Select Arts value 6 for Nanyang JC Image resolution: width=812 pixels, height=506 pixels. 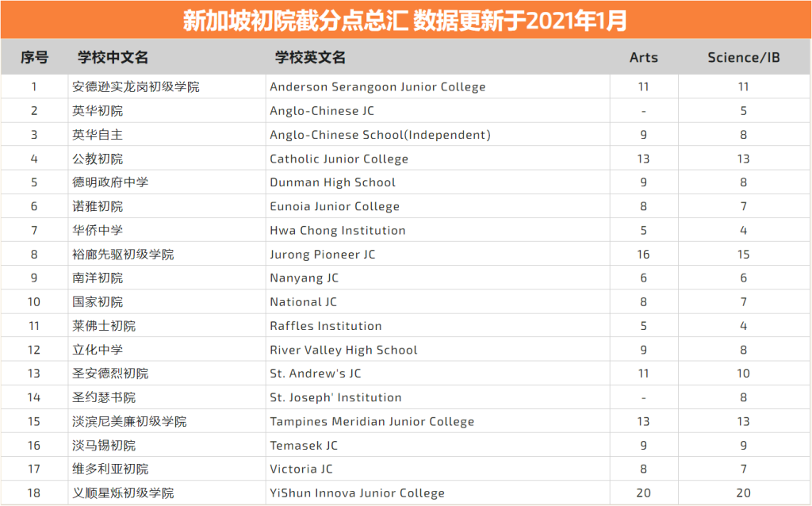643,278
